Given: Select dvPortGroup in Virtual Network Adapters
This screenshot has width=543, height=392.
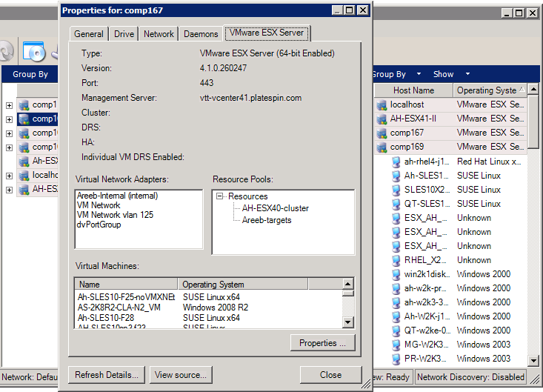Looking at the screenshot, I should pyautogui.click(x=99, y=225).
